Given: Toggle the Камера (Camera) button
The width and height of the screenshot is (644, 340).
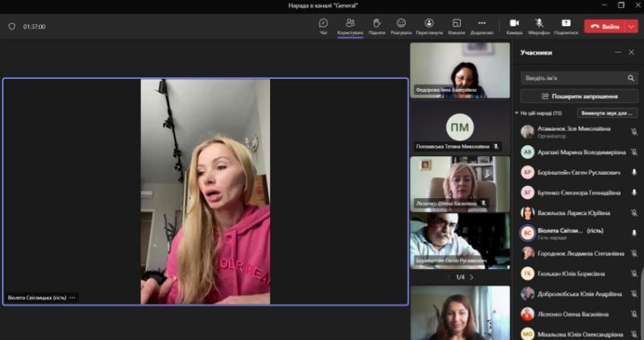Looking at the screenshot, I should tap(514, 23).
